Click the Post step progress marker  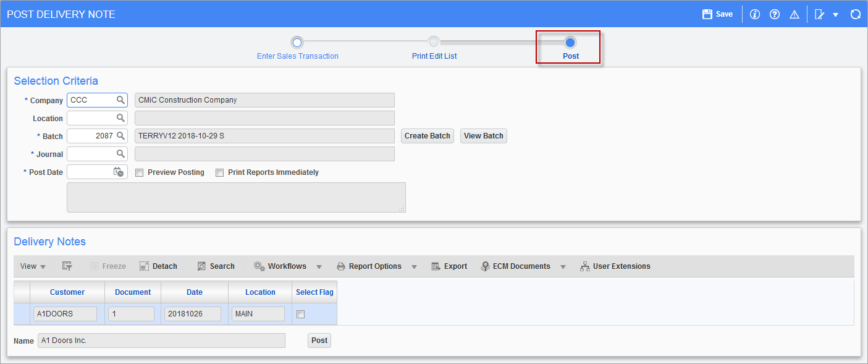pyautogui.click(x=569, y=43)
